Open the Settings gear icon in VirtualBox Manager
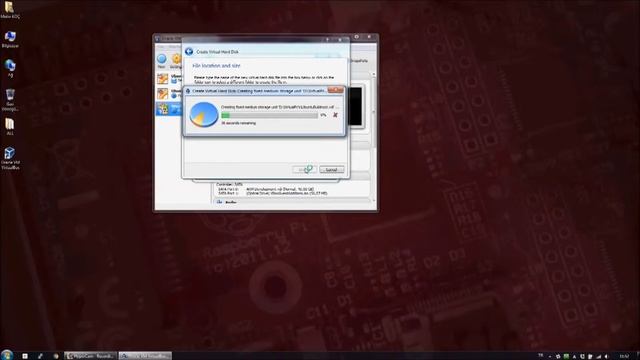The width and height of the screenshot is (640, 360). [x=176, y=60]
